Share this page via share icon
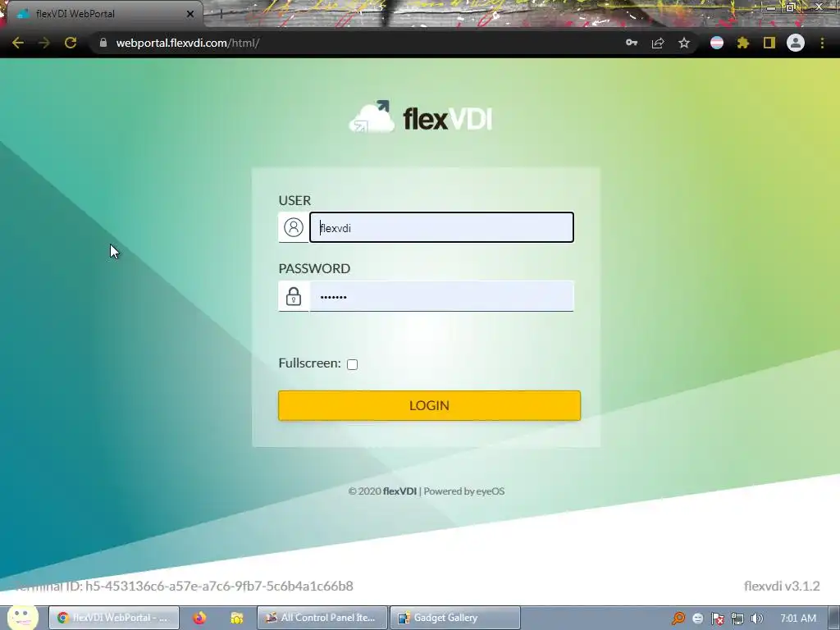This screenshot has width=840, height=630. (658, 43)
